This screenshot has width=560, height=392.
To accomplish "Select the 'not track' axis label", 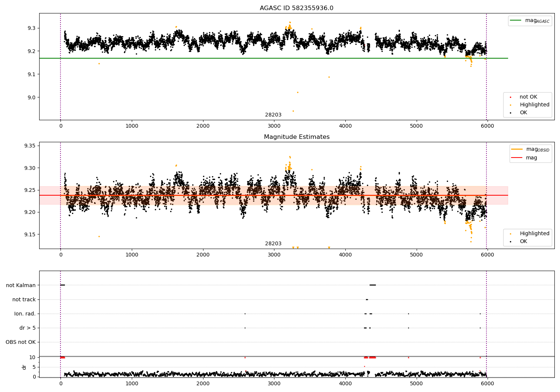I will [24, 299].
